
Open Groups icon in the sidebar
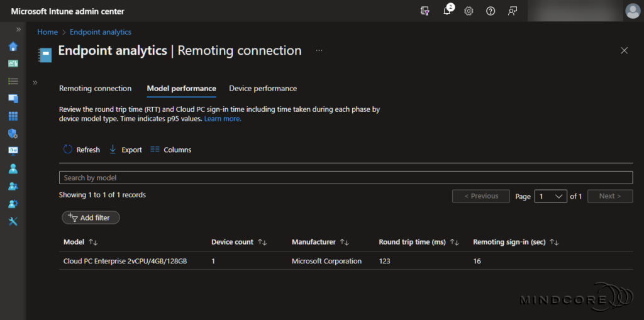pyautogui.click(x=13, y=186)
